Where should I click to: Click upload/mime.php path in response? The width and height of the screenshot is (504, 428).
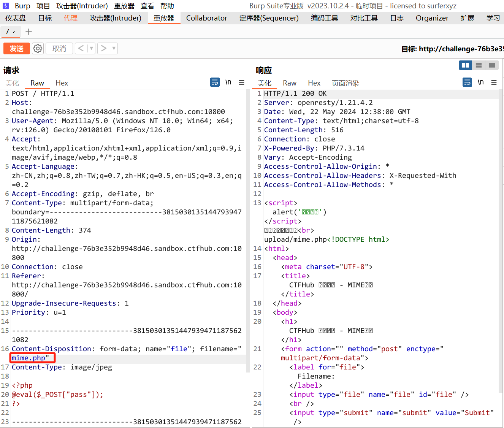pos(296,239)
